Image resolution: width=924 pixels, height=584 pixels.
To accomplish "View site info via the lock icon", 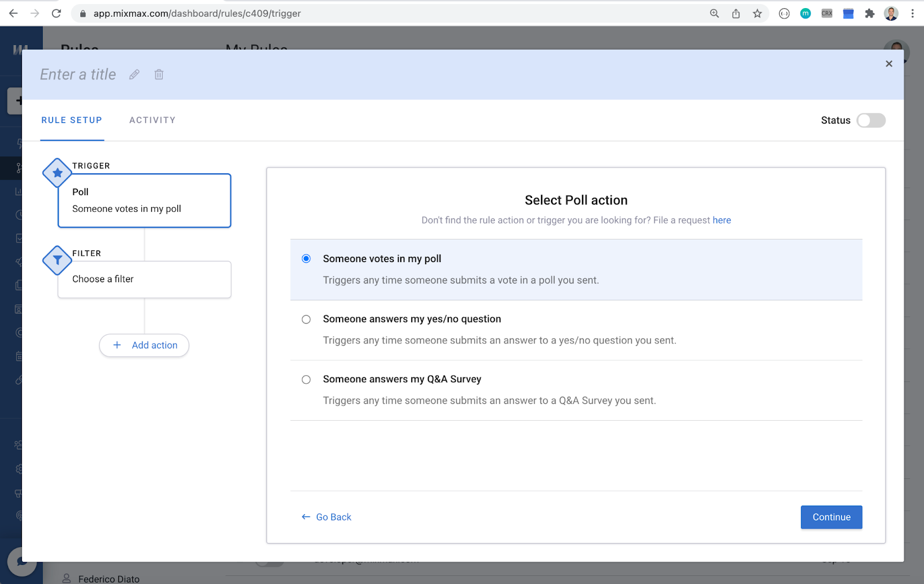I will tap(83, 13).
